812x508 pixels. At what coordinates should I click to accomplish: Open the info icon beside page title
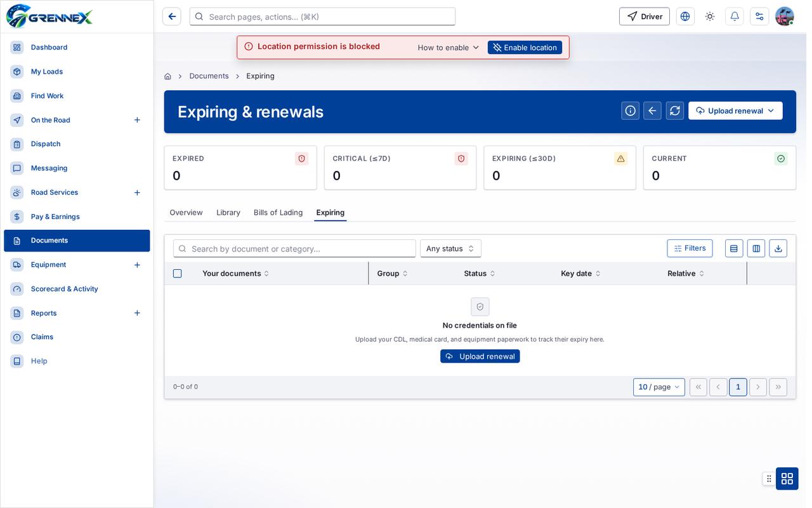pos(631,110)
